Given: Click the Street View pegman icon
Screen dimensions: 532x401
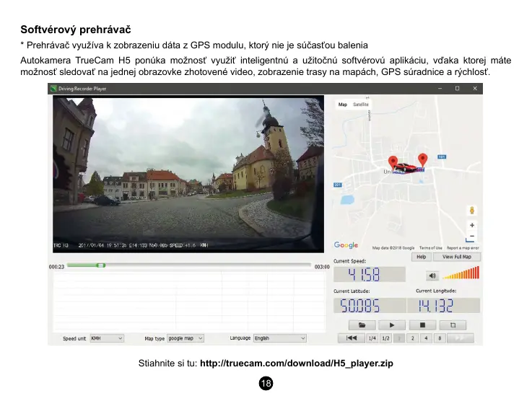Looking at the screenshot, I should pyautogui.click(x=472, y=211).
